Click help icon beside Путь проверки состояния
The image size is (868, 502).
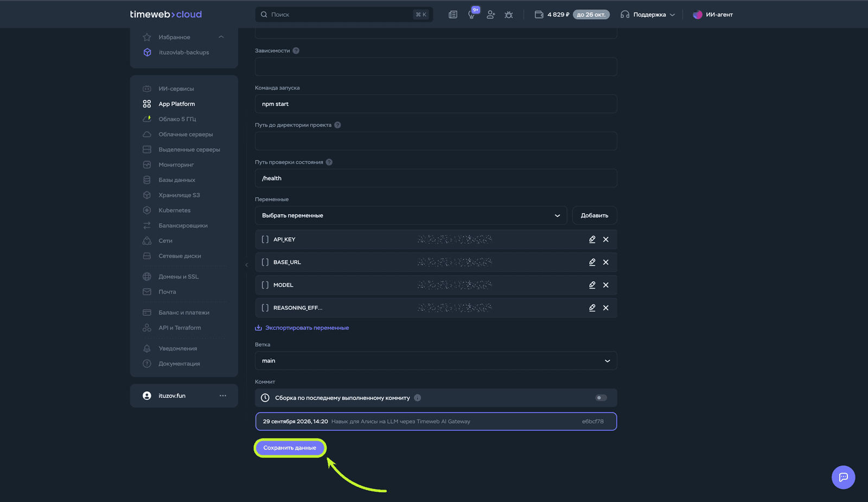pos(329,162)
